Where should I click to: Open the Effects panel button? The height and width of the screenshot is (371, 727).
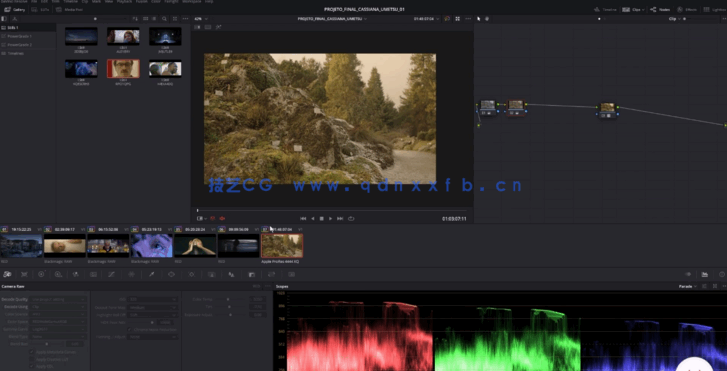686,9
